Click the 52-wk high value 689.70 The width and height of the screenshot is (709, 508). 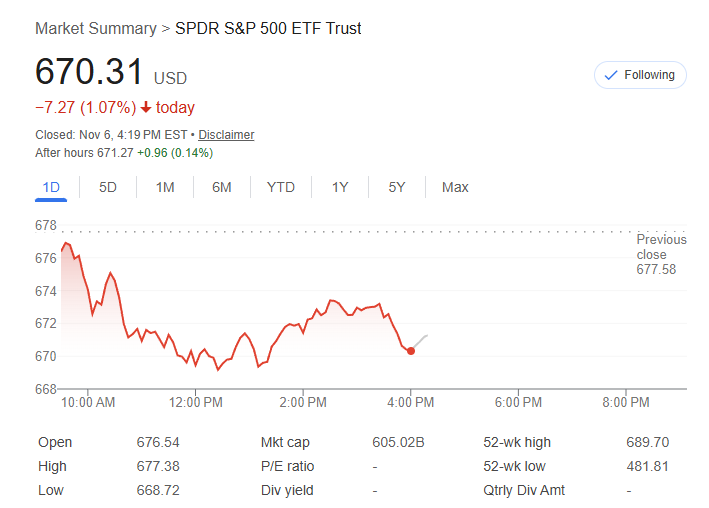coord(649,442)
